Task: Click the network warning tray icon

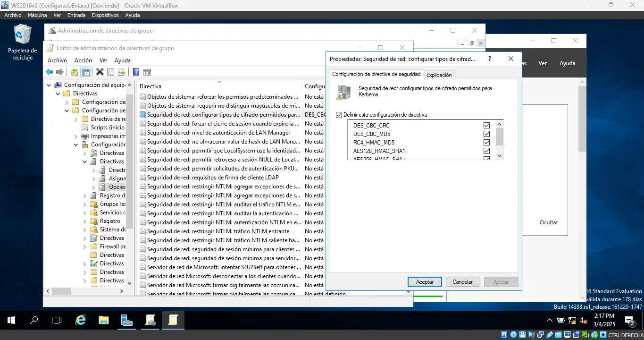Action: [572, 320]
